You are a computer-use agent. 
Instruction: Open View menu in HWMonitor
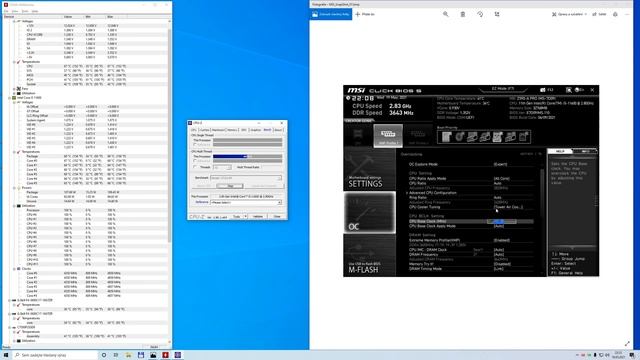point(15,11)
